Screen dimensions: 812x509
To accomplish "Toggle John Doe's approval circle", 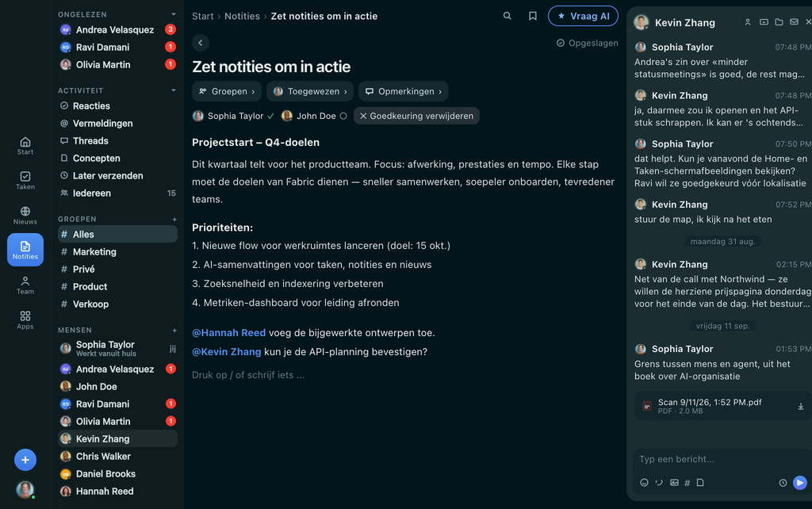I will click(343, 116).
